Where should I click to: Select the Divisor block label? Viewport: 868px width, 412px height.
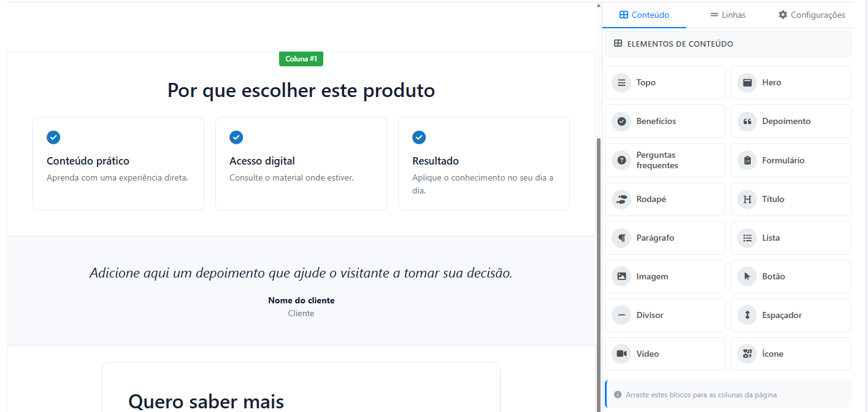pos(650,315)
